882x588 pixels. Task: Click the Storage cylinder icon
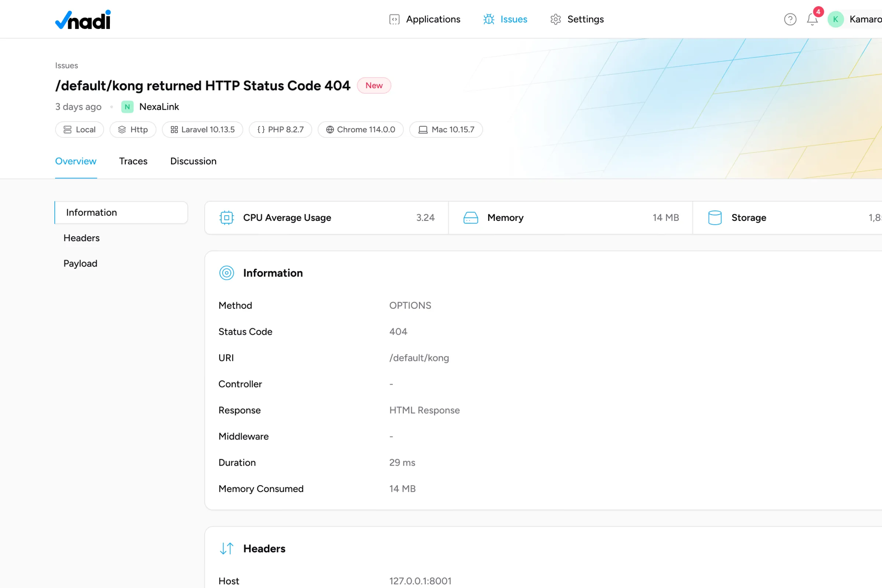[715, 218]
